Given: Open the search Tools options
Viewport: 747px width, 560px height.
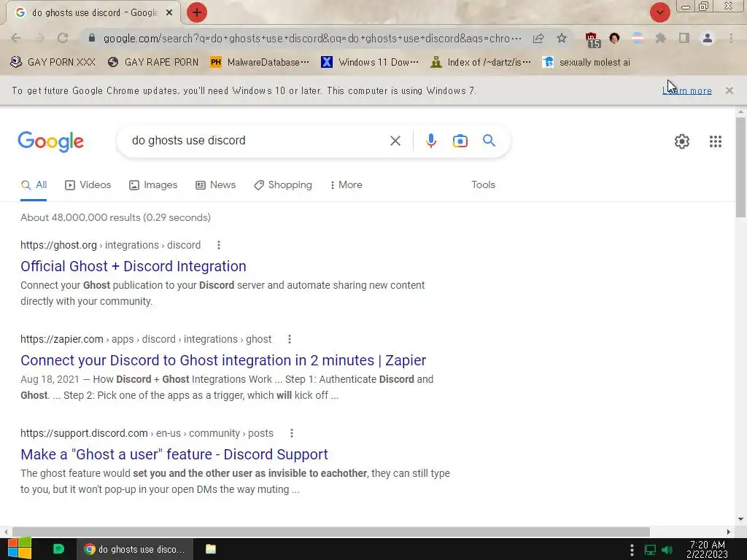Looking at the screenshot, I should (483, 184).
